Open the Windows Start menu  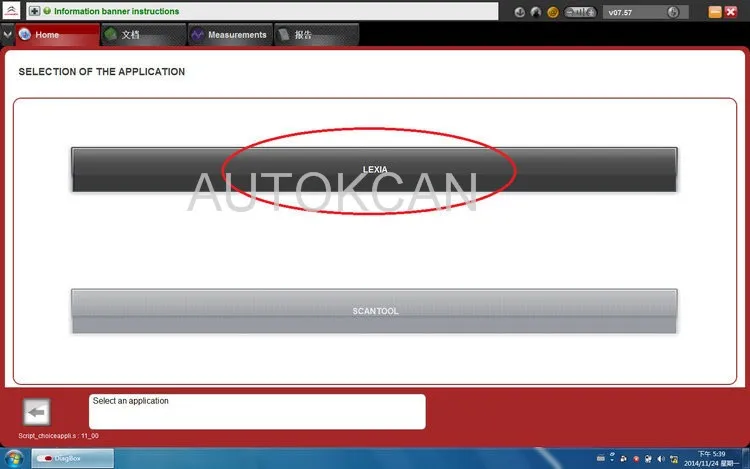14,458
